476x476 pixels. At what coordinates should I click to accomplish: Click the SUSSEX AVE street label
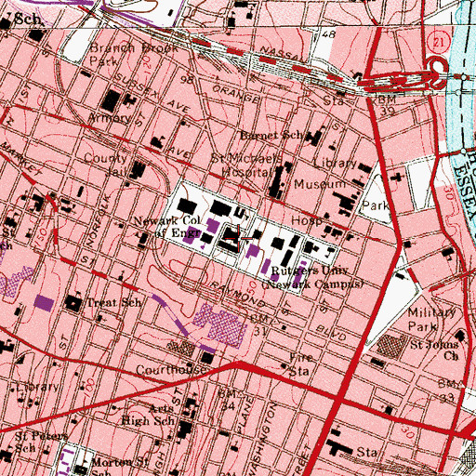tap(152, 93)
